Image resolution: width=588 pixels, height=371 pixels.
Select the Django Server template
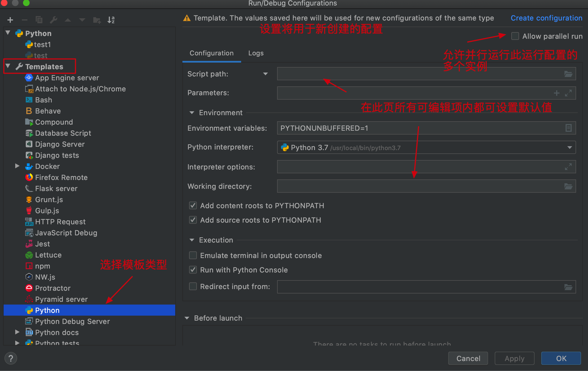tap(55, 144)
